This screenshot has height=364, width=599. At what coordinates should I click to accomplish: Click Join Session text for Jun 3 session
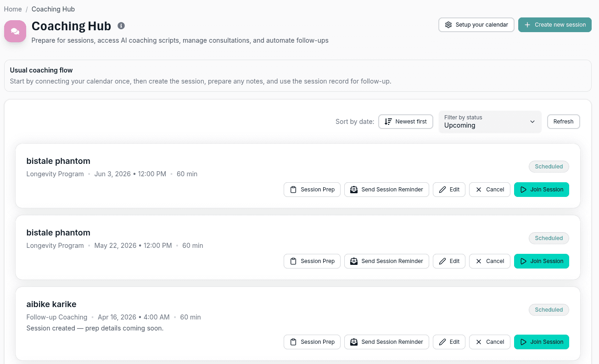[547, 190]
